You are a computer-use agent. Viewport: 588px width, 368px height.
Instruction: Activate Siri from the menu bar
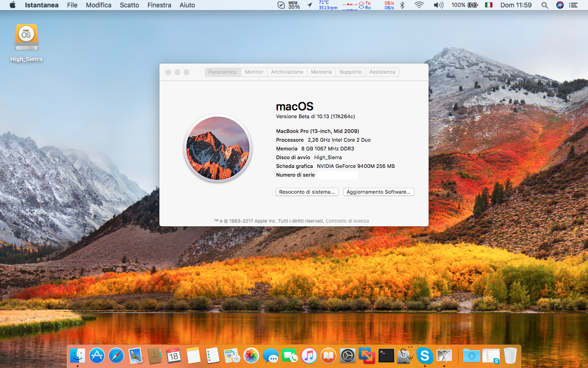[560, 5]
